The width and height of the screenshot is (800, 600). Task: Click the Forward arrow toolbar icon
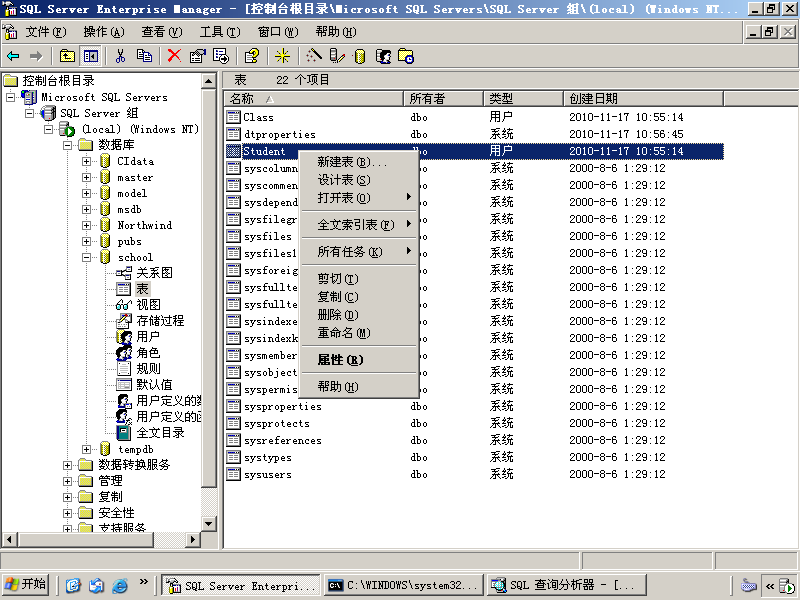[36, 56]
